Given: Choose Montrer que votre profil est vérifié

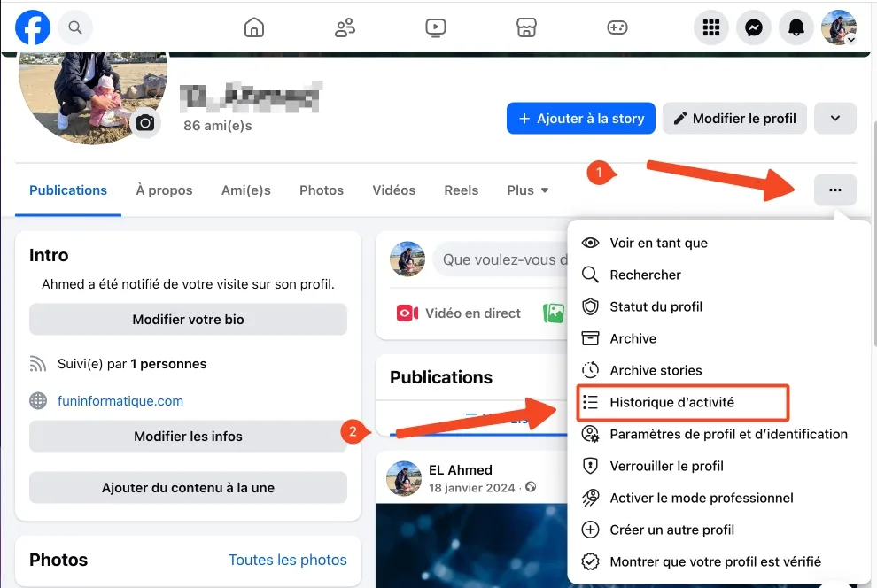Looking at the screenshot, I should point(718,561).
